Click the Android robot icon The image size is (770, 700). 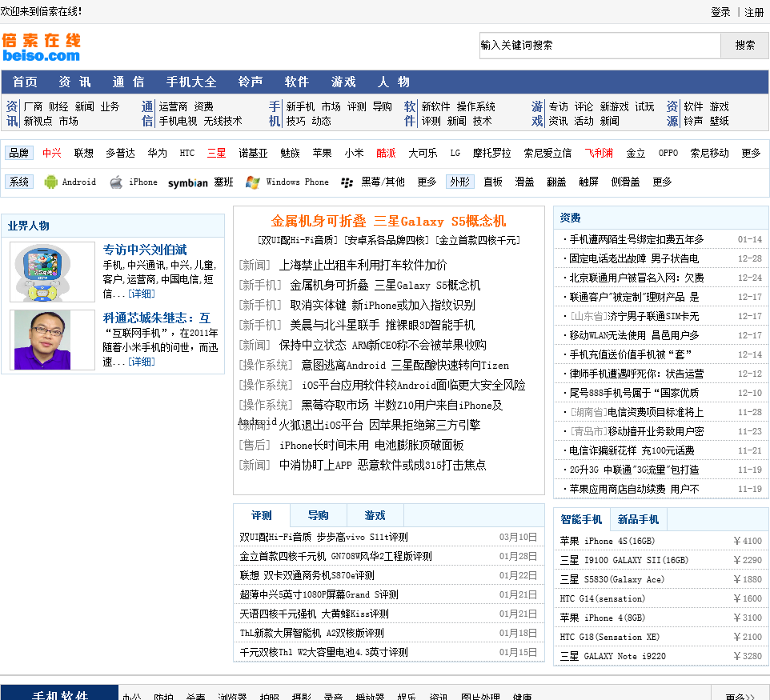(51, 182)
